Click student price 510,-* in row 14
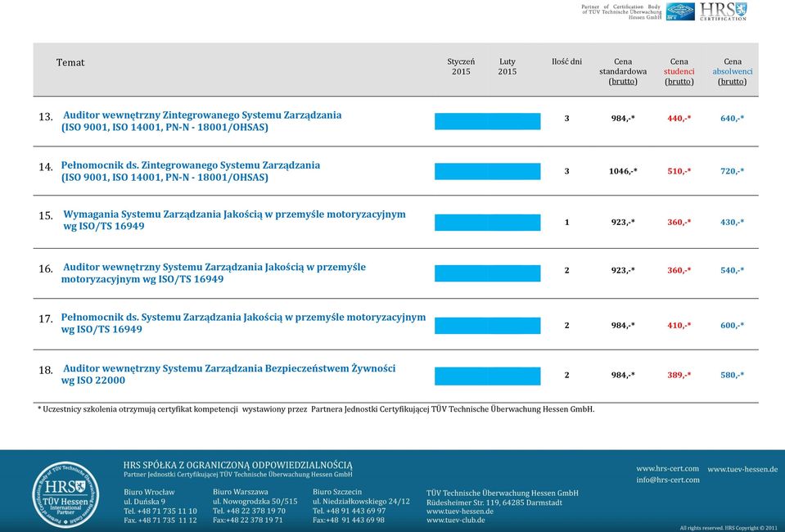 point(679,171)
